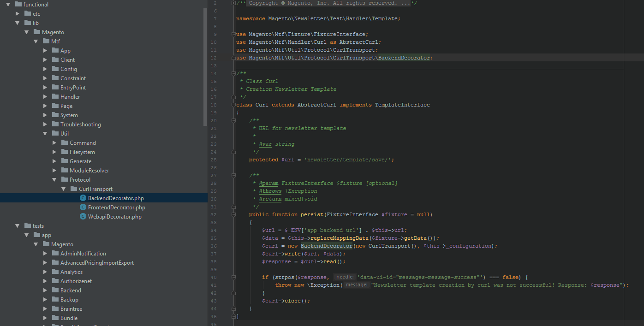
Task: Expand the App folder arrow
Action: tap(45, 51)
